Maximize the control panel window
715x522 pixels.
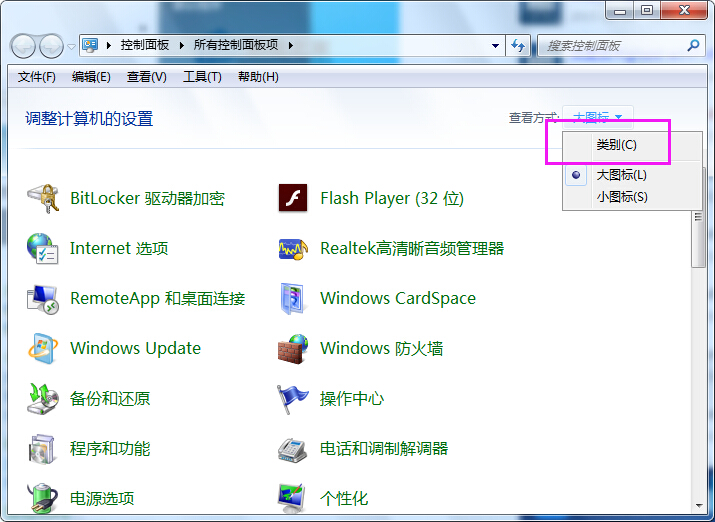click(x=647, y=10)
